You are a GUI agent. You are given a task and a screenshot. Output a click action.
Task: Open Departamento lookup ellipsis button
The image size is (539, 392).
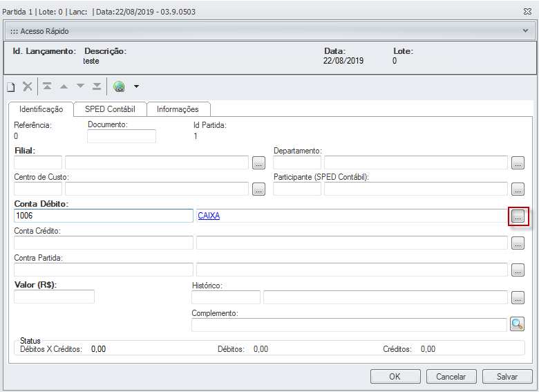(x=518, y=162)
